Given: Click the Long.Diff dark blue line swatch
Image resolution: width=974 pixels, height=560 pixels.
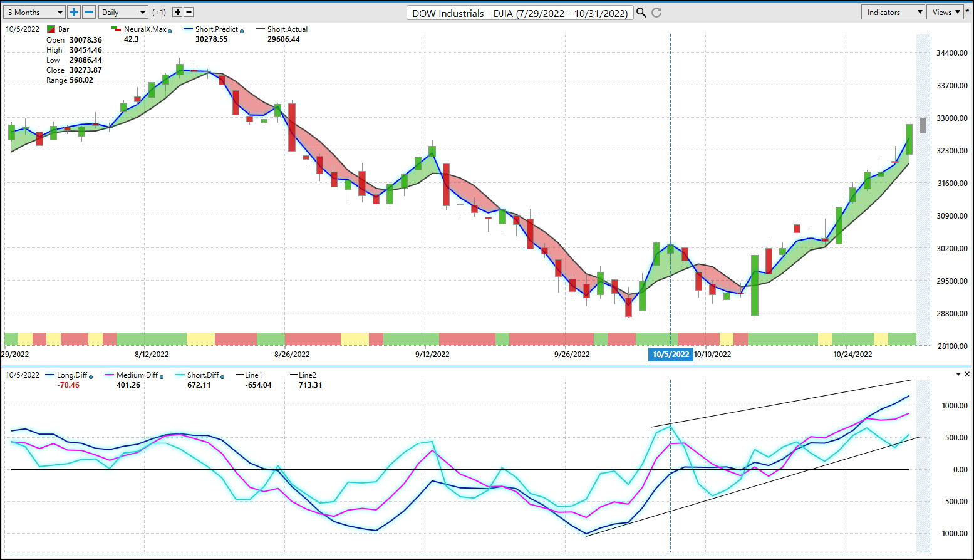Looking at the screenshot, I should (49, 375).
